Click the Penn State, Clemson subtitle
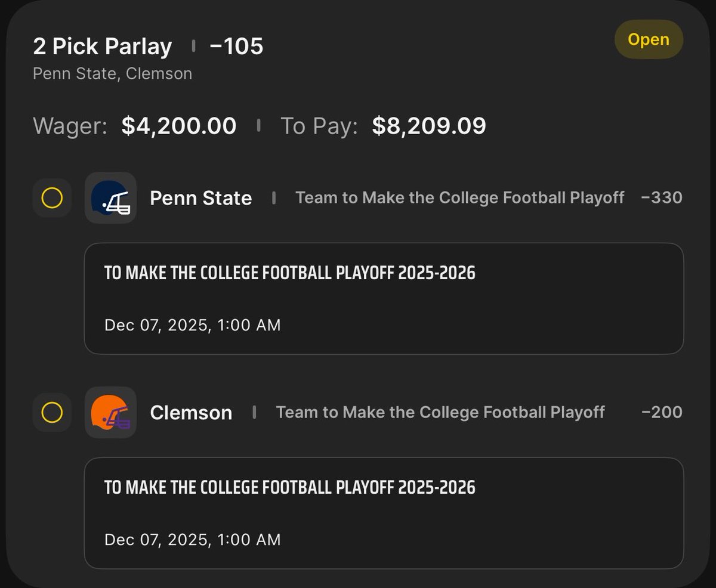 click(x=112, y=74)
